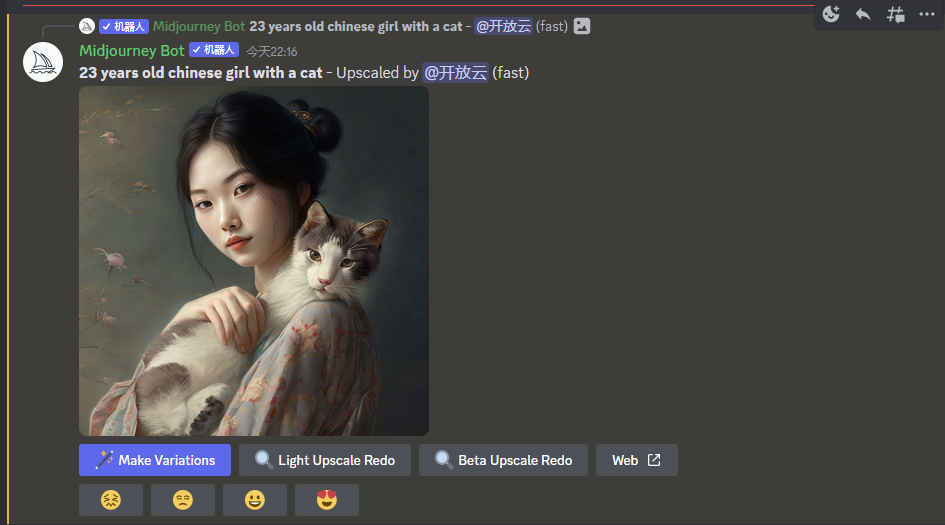Screen dimensions: 945x525
Task: Open the image on Web
Action: [636, 460]
